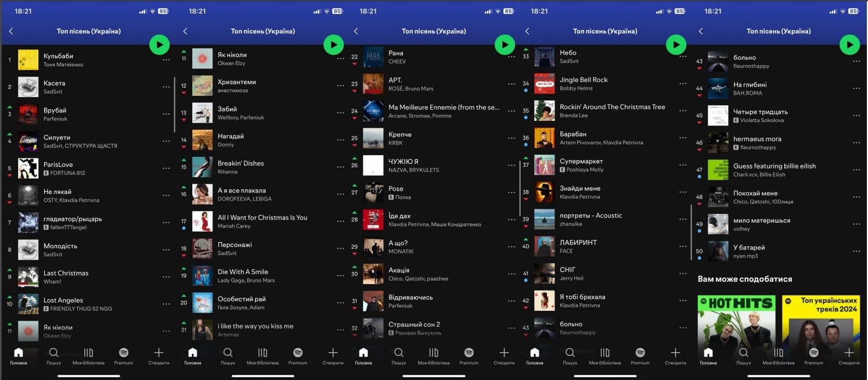
Task: Open three-dot menu for На глибині
Action: pos(856,88)
